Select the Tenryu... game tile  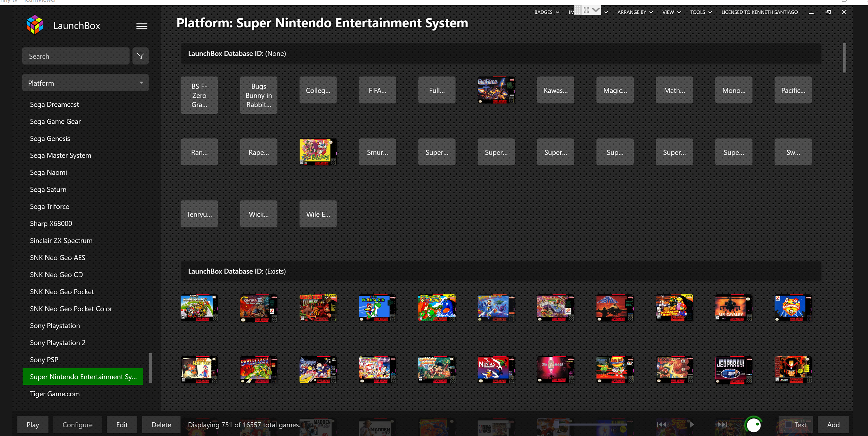[199, 214]
